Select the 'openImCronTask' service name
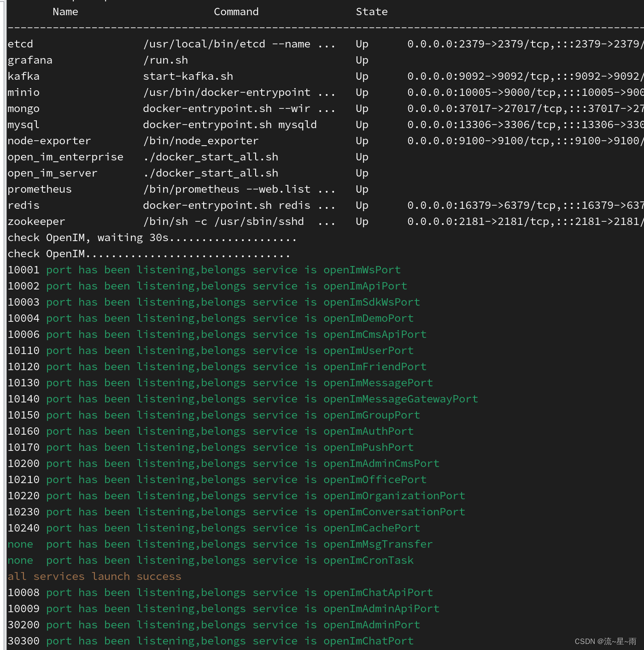 (369, 560)
